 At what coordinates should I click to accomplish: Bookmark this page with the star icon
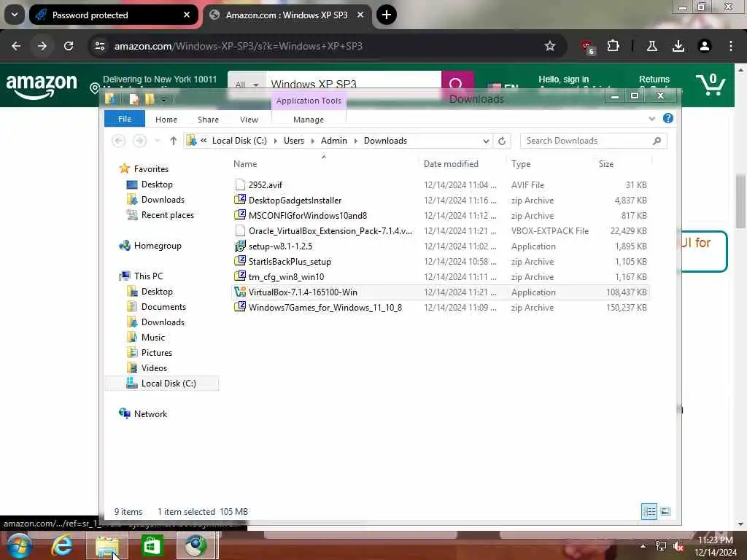point(550,46)
